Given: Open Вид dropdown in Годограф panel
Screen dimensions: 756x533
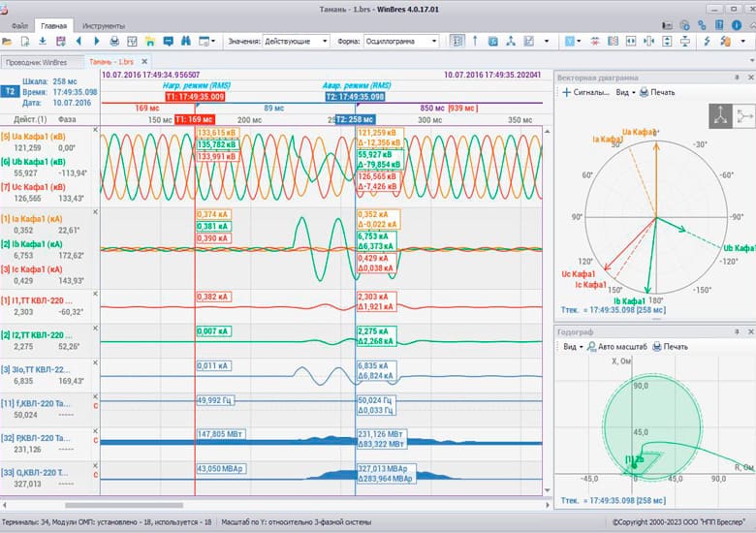Looking at the screenshot, I should point(573,347).
